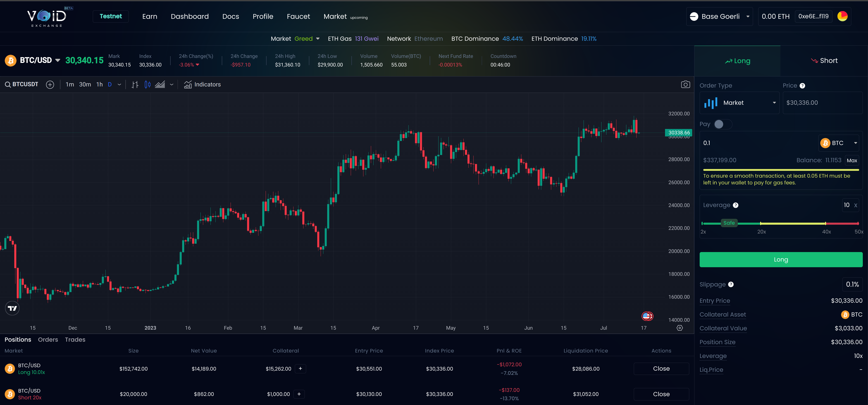Open the Docs link
Screen dimensions: 868x405
[231, 17]
